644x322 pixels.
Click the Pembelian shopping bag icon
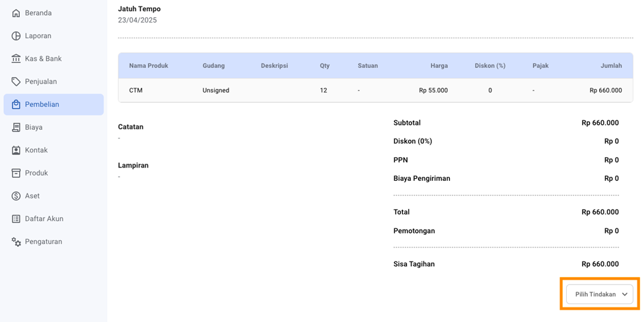[17, 104]
